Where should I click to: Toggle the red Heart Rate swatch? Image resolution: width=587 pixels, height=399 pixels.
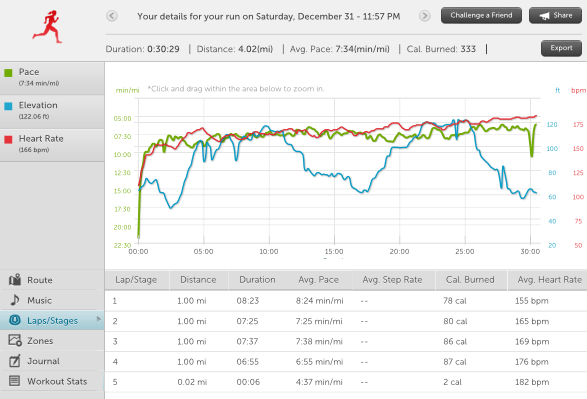[x=8, y=139]
